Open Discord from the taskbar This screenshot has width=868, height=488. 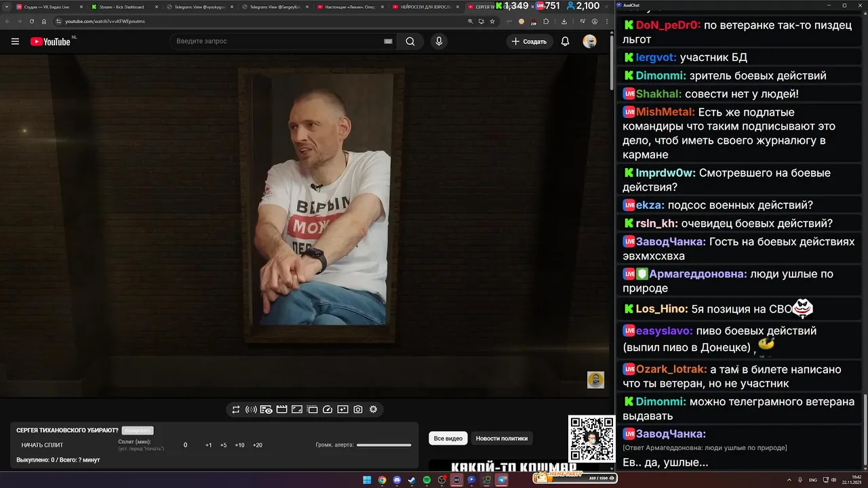397,480
